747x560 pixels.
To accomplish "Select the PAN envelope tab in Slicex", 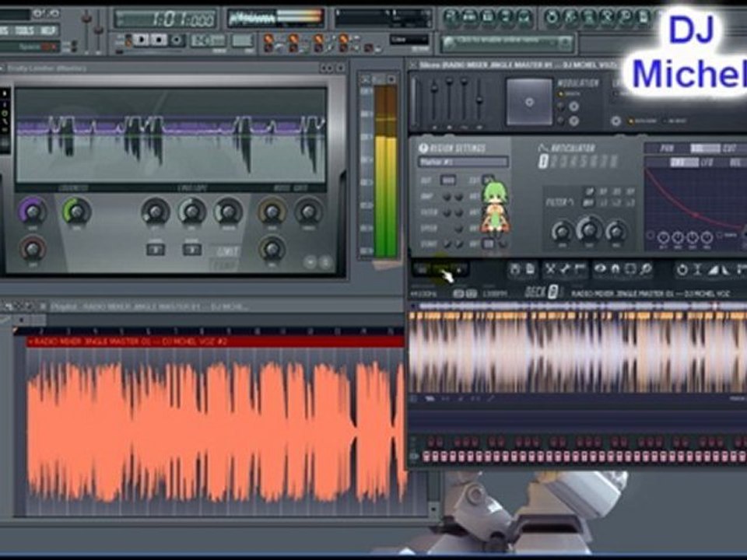I will (x=667, y=149).
